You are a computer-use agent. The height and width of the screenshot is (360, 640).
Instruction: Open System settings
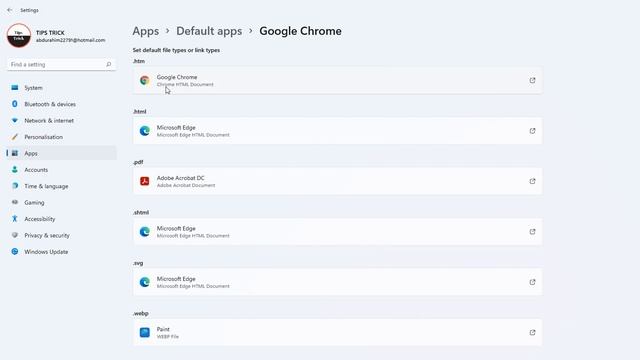tap(62, 88)
